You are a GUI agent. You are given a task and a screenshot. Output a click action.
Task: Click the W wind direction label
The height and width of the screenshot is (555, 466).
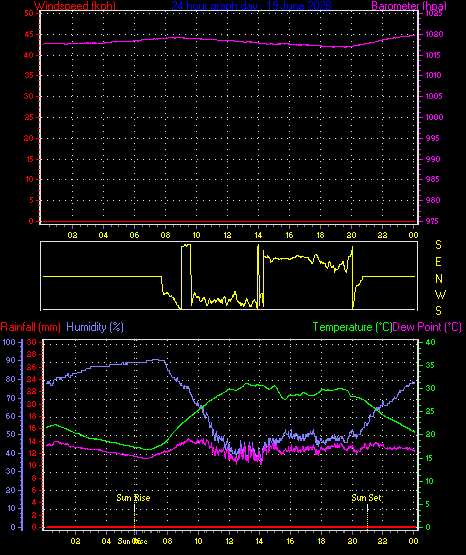click(x=440, y=294)
